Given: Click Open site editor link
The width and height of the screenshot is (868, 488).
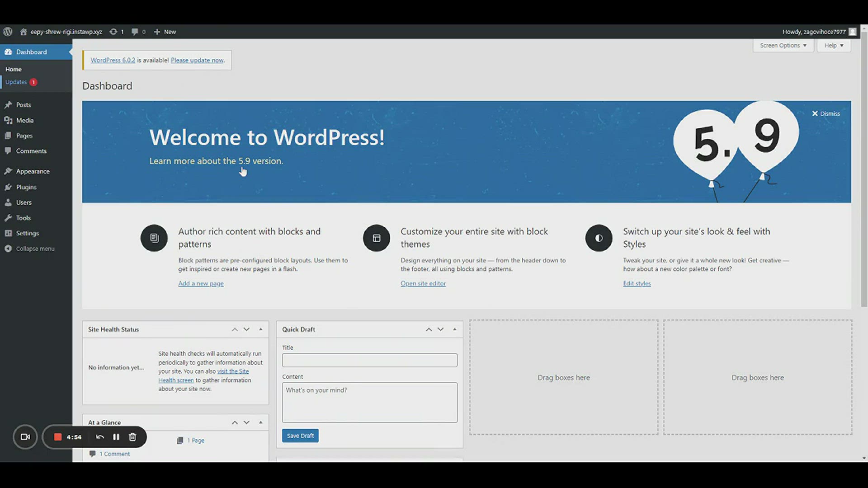Looking at the screenshot, I should pos(423,283).
